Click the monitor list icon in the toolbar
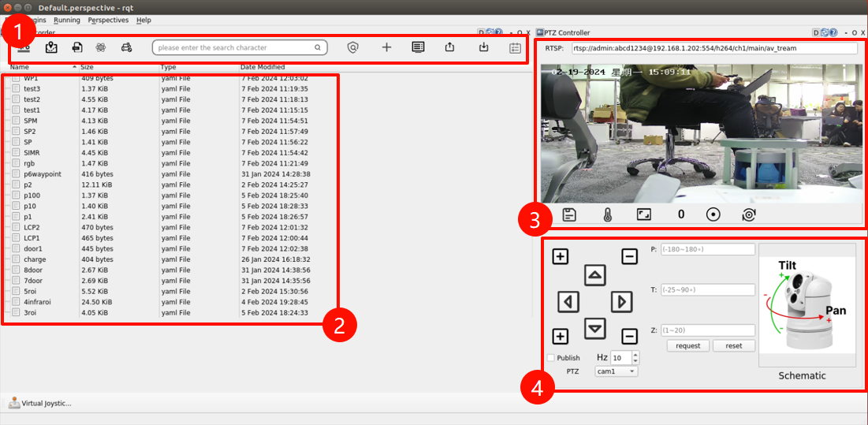Viewport: 868px width, 425px height. tap(418, 47)
